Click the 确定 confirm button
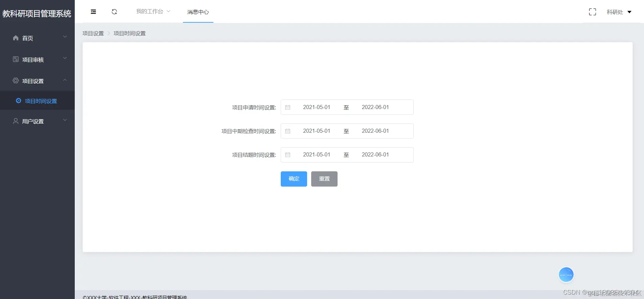644x299 pixels. pos(294,179)
